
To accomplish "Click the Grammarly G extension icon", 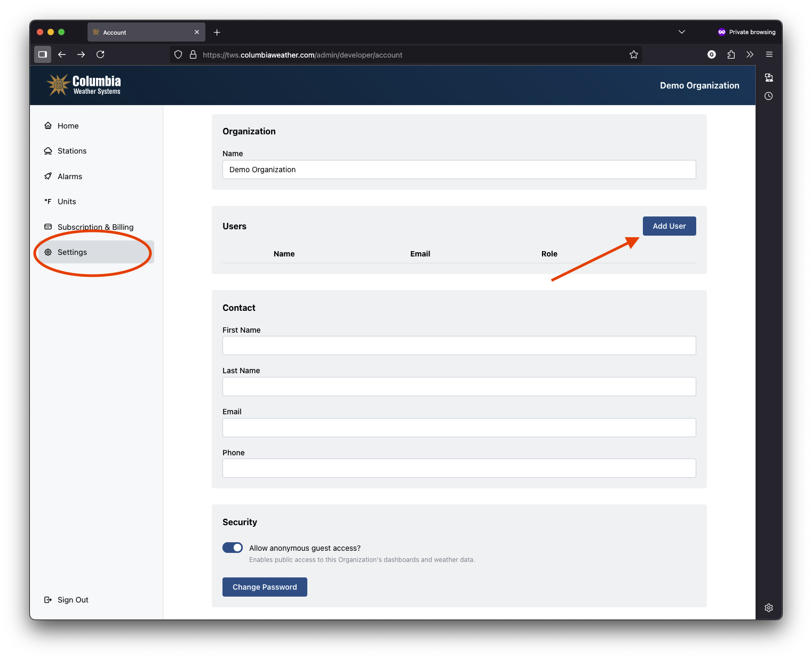I will (712, 54).
